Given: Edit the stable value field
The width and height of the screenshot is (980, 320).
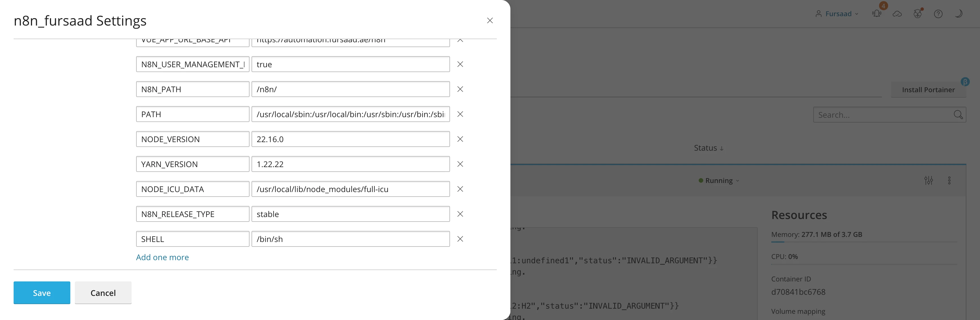Looking at the screenshot, I should pyautogui.click(x=350, y=214).
